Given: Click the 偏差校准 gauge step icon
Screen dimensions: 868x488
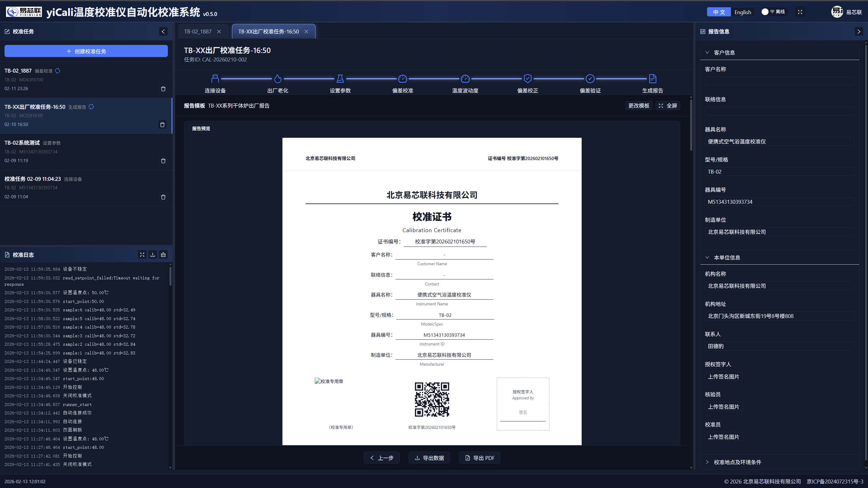Looking at the screenshot, I should pyautogui.click(x=403, y=79).
